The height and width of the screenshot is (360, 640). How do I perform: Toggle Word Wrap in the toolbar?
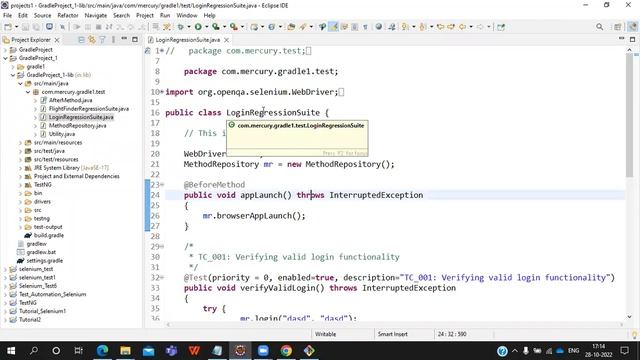[x=344, y=27]
